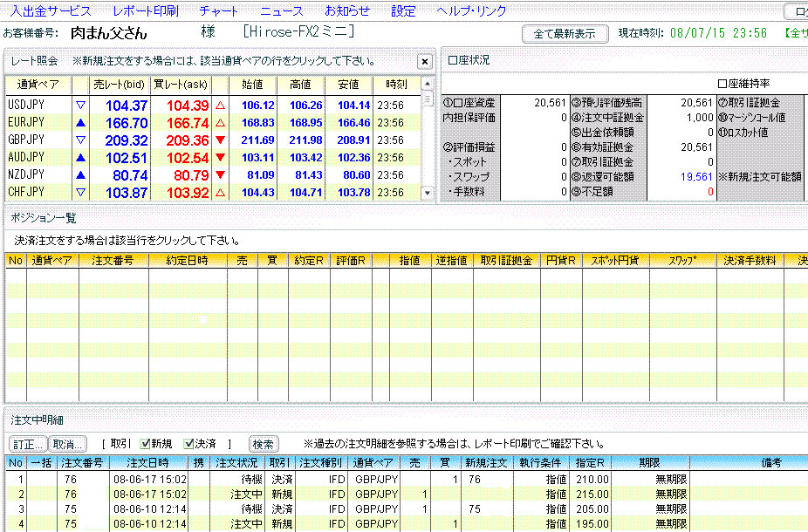This screenshot has height=532, width=808.
Task: Click the USDJPY bid rate 104.37
Action: tap(127, 106)
